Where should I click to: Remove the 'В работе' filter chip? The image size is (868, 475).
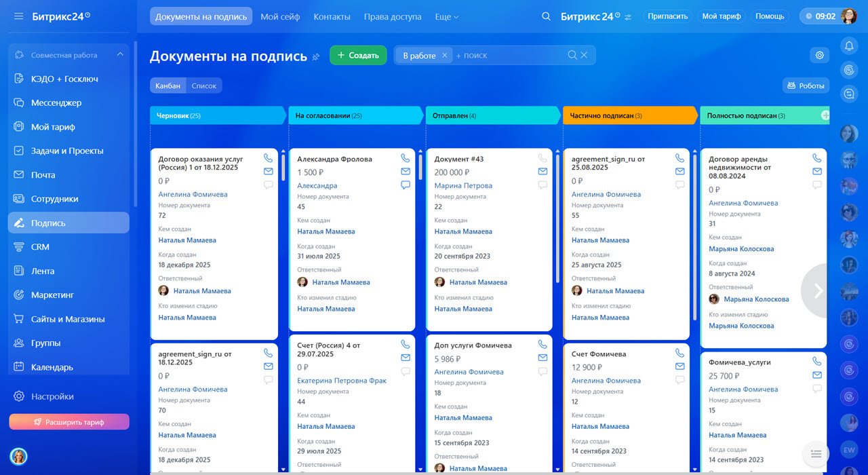(x=444, y=56)
